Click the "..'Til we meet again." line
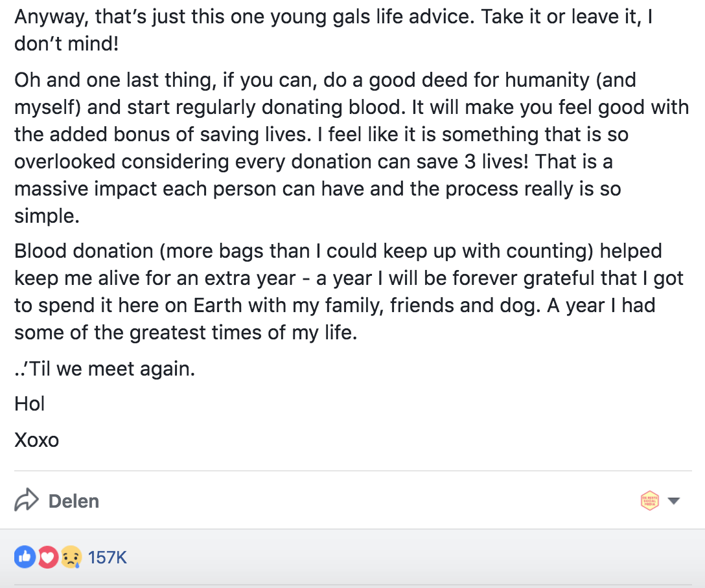The image size is (705, 588). pos(104,370)
